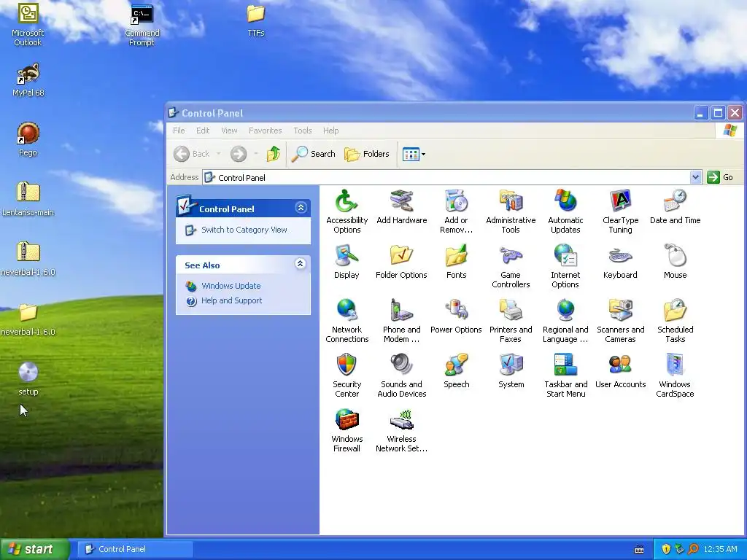The height and width of the screenshot is (560, 747).
Task: Open Regional and Language options
Action: point(565,321)
